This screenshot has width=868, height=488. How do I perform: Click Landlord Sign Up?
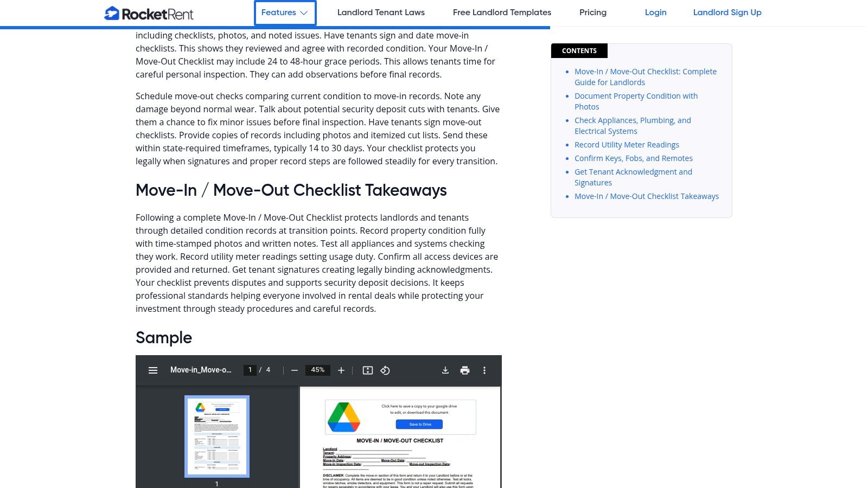[x=727, y=12]
